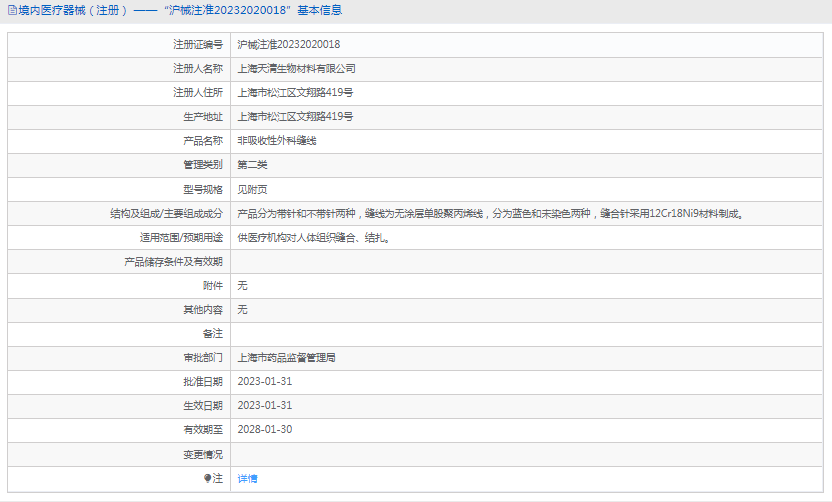
Task: Click the 有效期至 value 2028-01-30
Action: 265,429
